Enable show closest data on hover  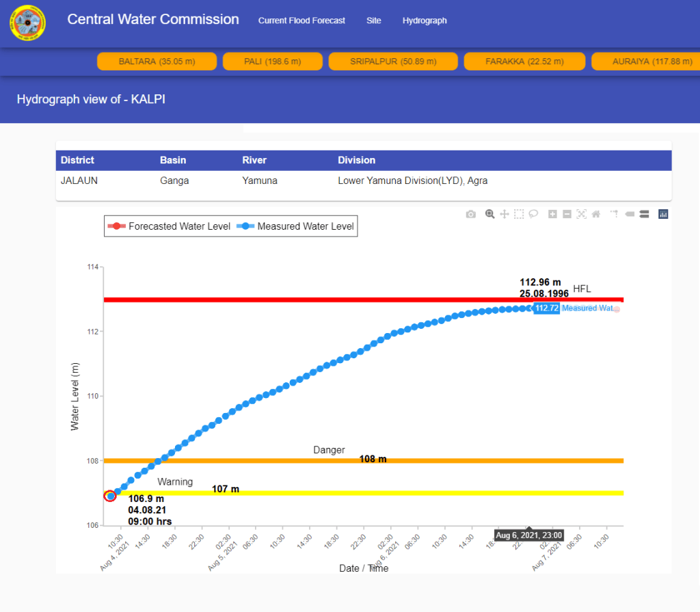pyautogui.click(x=629, y=214)
